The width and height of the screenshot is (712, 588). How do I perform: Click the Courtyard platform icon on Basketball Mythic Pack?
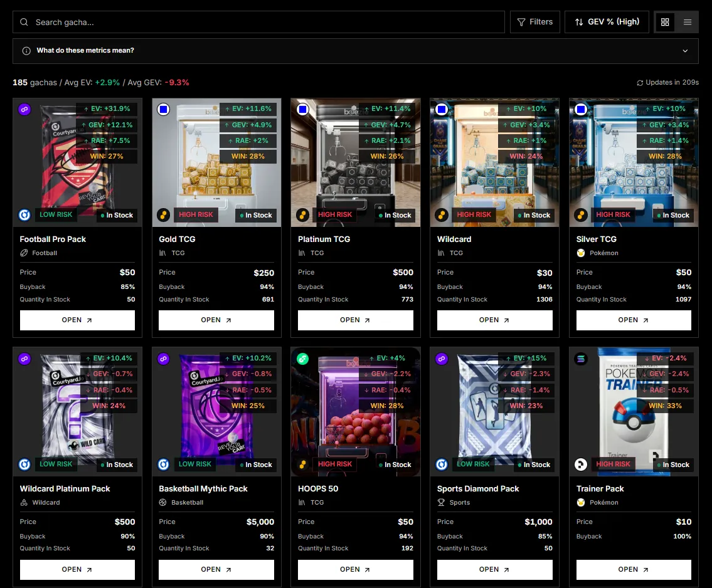click(x=164, y=465)
